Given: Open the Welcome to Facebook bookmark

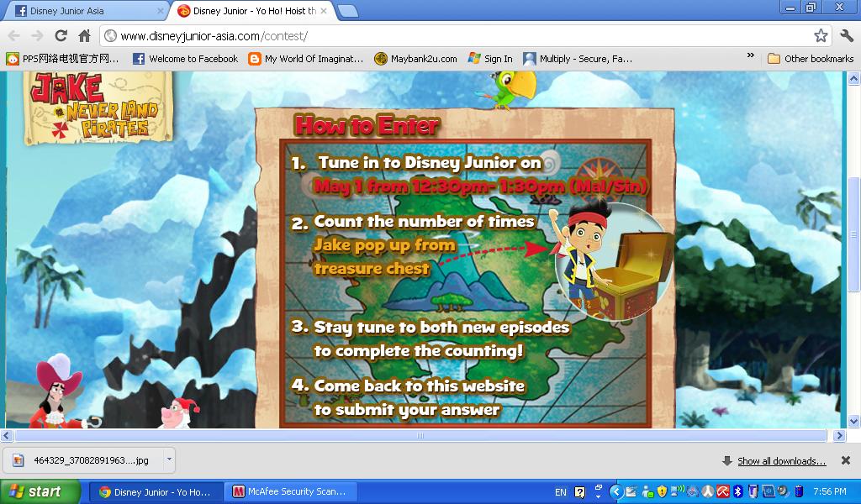Looking at the screenshot, I should (186, 59).
